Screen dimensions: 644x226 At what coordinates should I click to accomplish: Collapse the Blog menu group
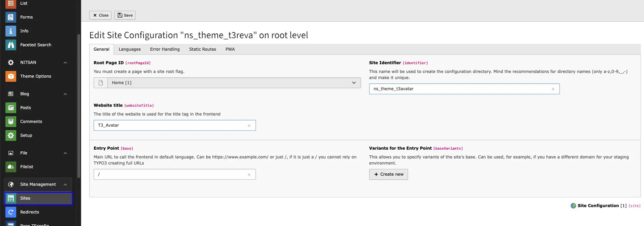(x=65, y=94)
